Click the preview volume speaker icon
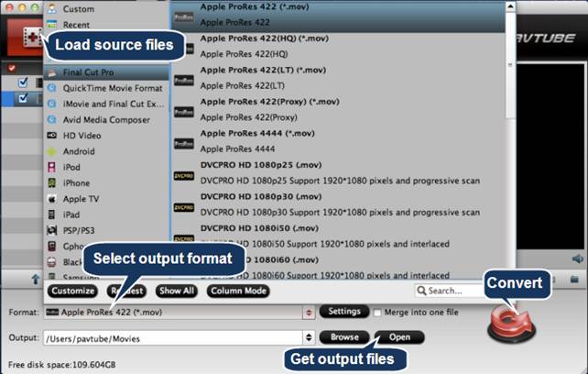The image size is (588, 374). (x=578, y=258)
